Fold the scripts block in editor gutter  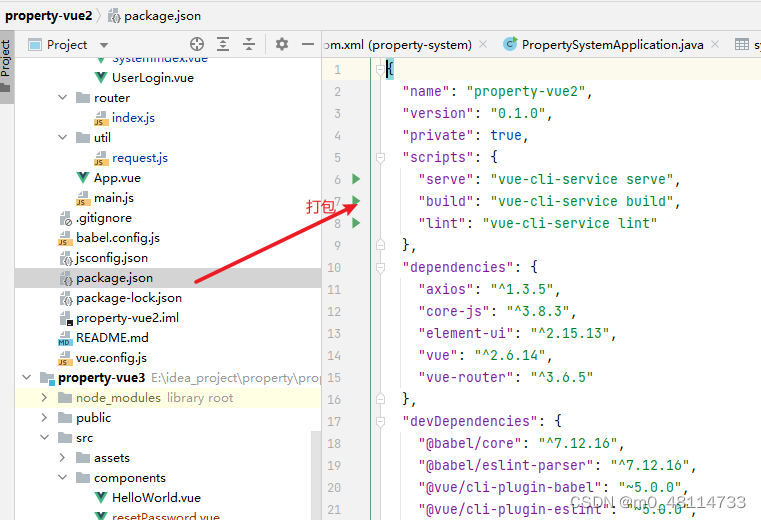[380, 157]
